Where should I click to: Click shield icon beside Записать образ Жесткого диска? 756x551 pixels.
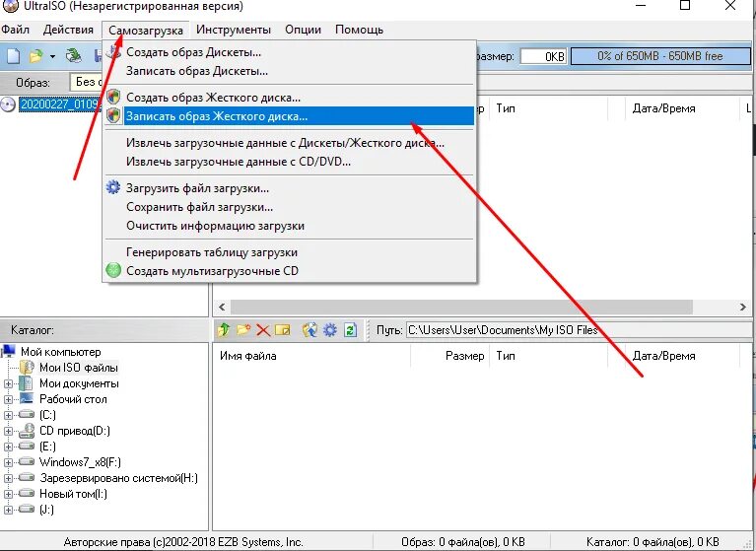[x=113, y=115]
